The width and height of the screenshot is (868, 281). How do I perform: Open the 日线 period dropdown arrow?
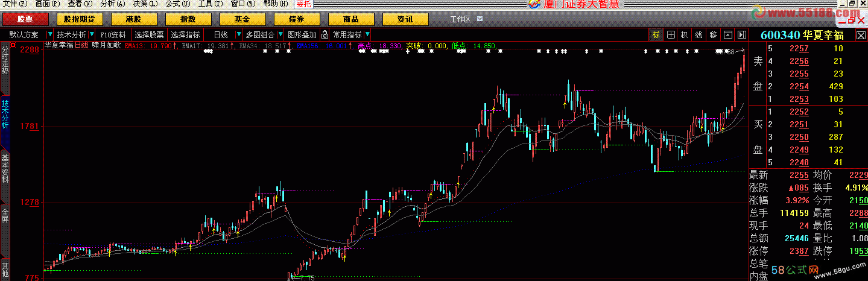pyautogui.click(x=239, y=35)
